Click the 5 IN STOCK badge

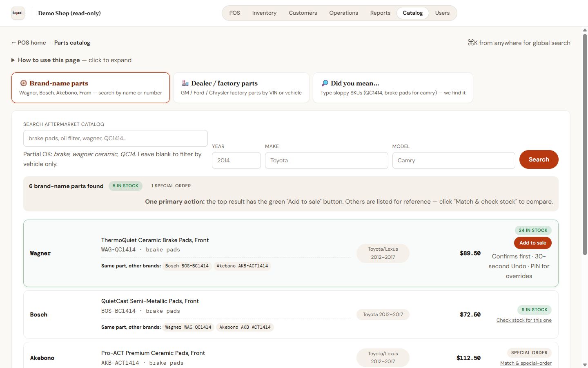coord(125,186)
